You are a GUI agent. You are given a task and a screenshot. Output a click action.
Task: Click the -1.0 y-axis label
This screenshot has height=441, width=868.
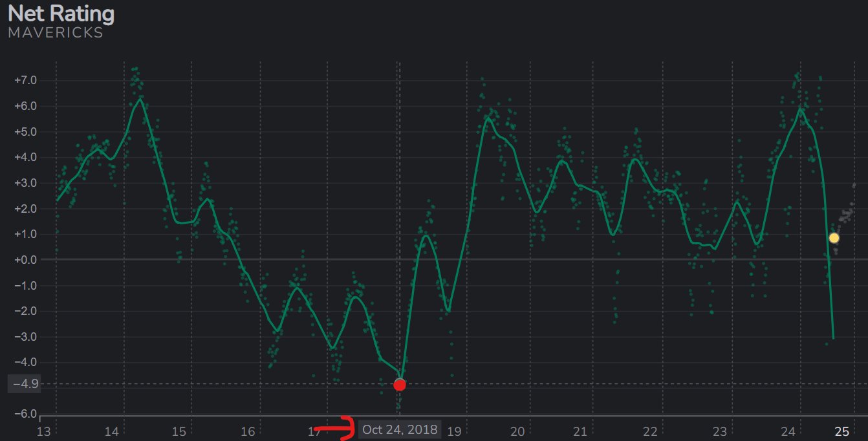(x=25, y=286)
